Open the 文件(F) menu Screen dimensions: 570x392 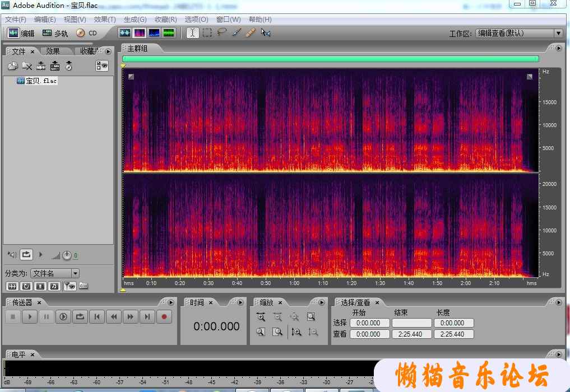[x=15, y=19]
